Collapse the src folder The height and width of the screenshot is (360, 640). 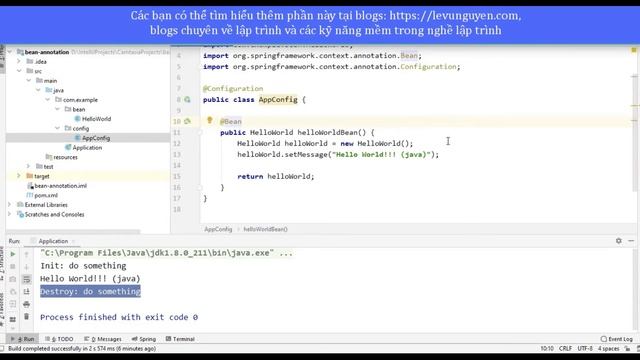(x=19, y=71)
